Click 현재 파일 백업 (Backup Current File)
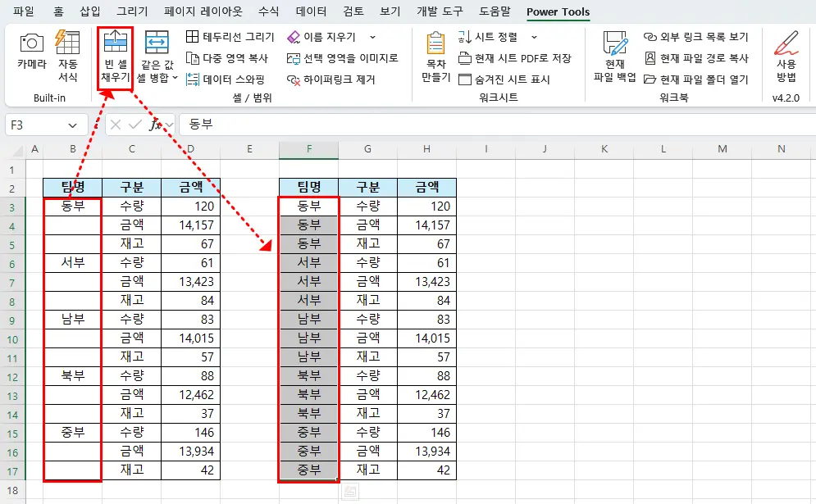Screen dimensions: 816x504 click(x=613, y=57)
